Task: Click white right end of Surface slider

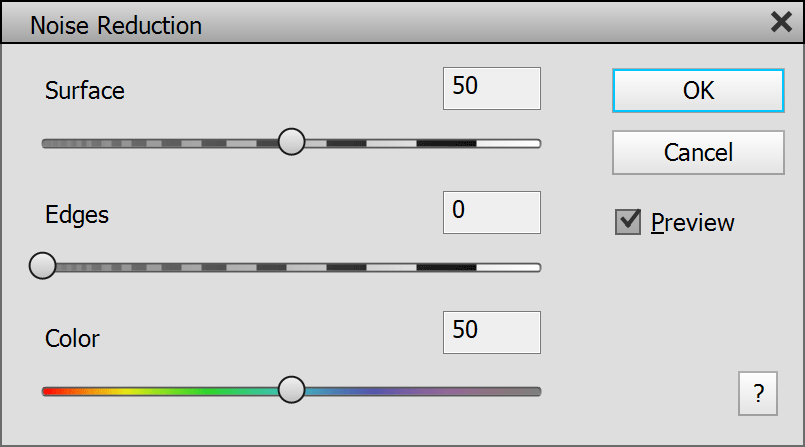Action: 510,143
